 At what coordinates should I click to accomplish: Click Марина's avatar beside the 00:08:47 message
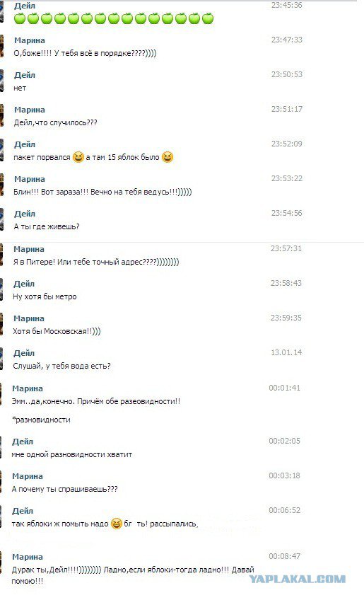1,562
